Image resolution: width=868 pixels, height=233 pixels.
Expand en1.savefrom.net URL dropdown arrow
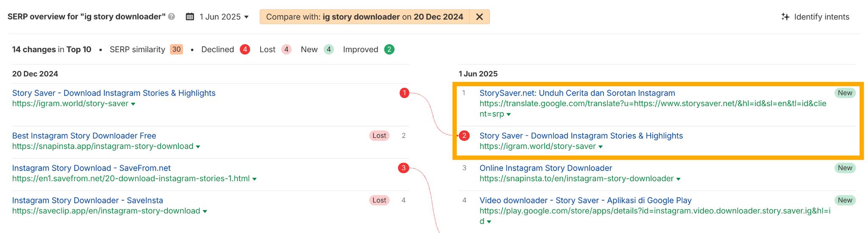[x=254, y=179]
